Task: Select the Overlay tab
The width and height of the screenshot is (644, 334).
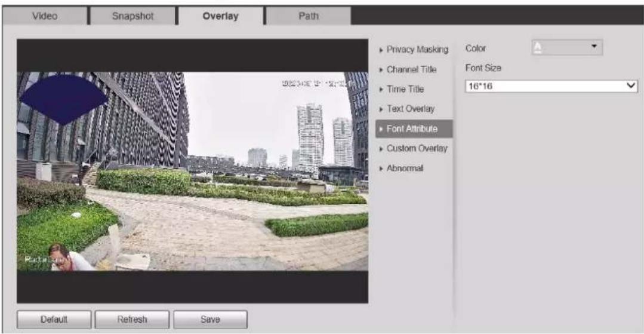Action: [221, 16]
